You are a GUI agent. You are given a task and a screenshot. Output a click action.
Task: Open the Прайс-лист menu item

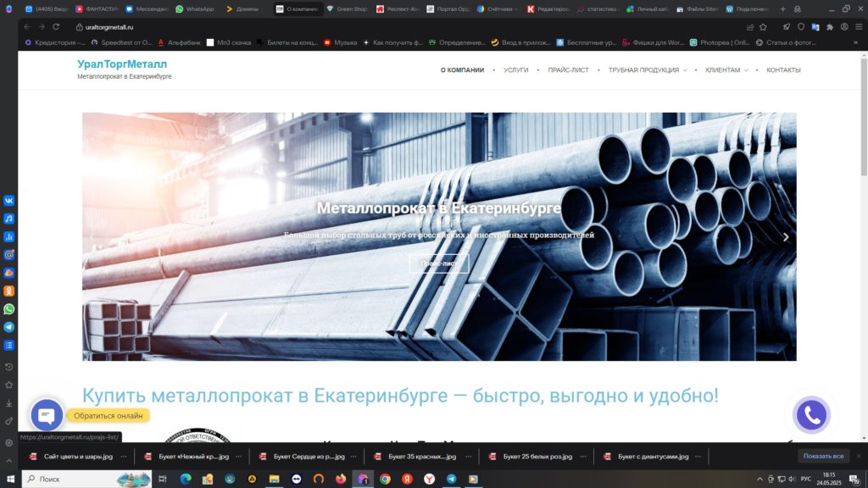(568, 70)
